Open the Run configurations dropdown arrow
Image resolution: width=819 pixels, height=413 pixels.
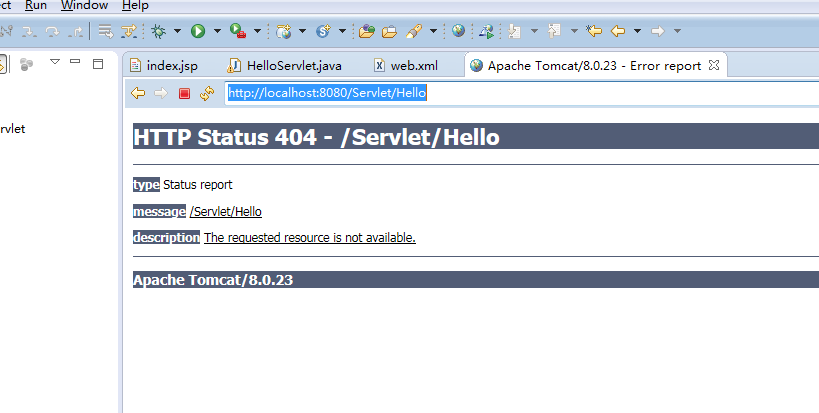217,31
